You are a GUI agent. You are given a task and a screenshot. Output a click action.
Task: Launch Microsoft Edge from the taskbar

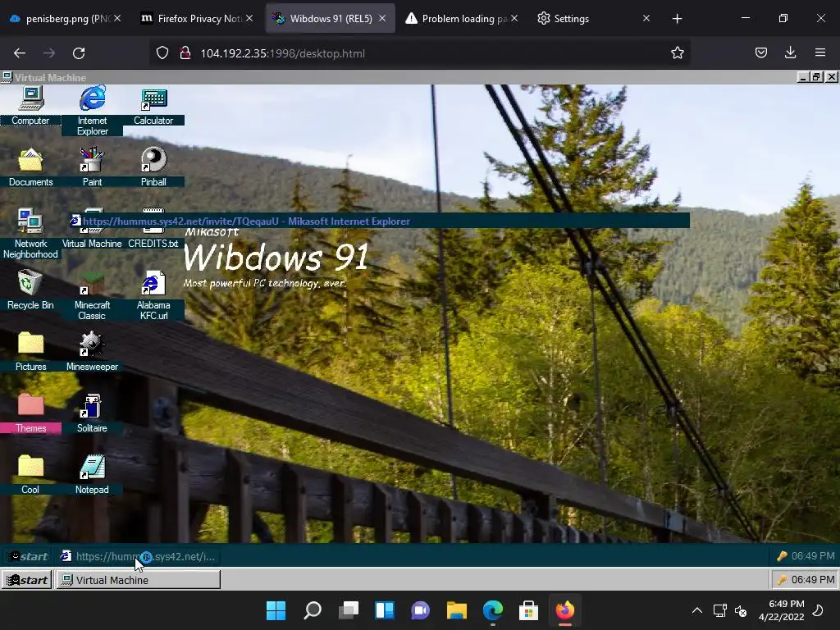[492, 610]
